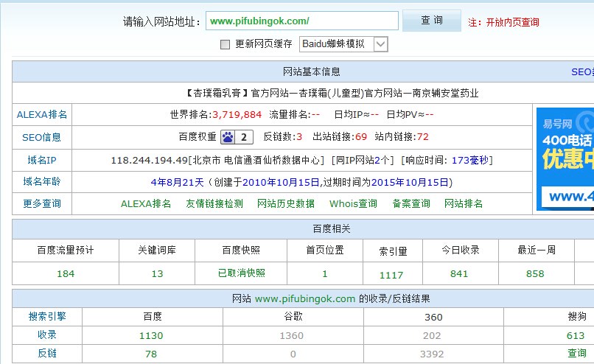
Task: Open the SEO link in header bar
Action: pos(582,72)
